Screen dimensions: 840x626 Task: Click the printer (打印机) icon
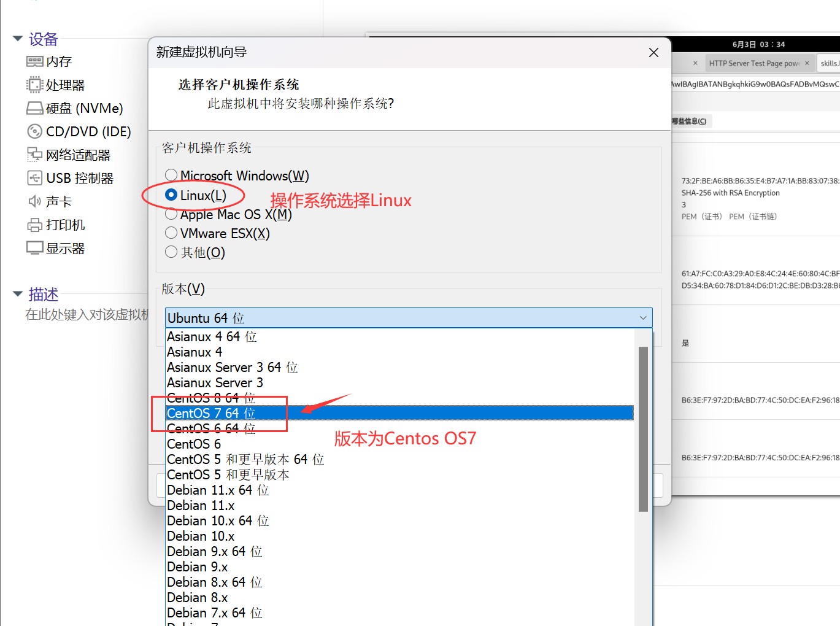click(35, 225)
